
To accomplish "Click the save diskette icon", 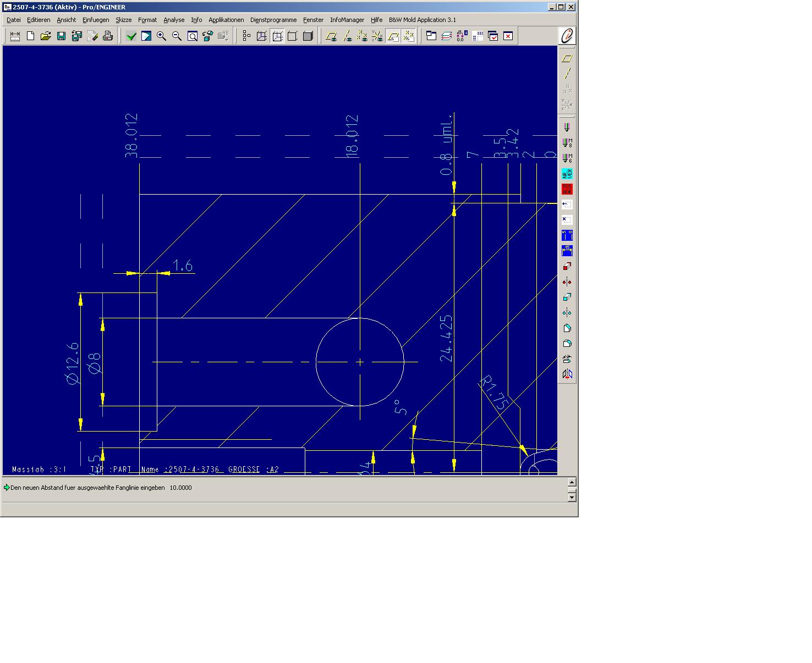I will pos(62,36).
